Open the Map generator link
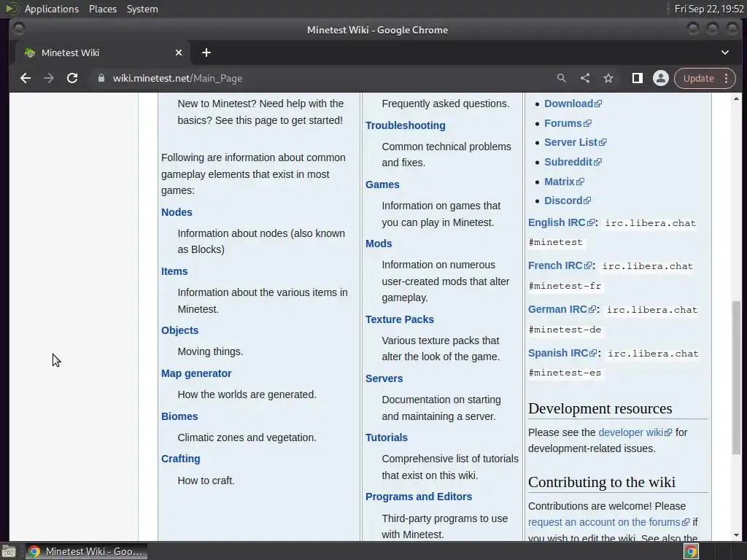747x560 pixels. point(196,373)
